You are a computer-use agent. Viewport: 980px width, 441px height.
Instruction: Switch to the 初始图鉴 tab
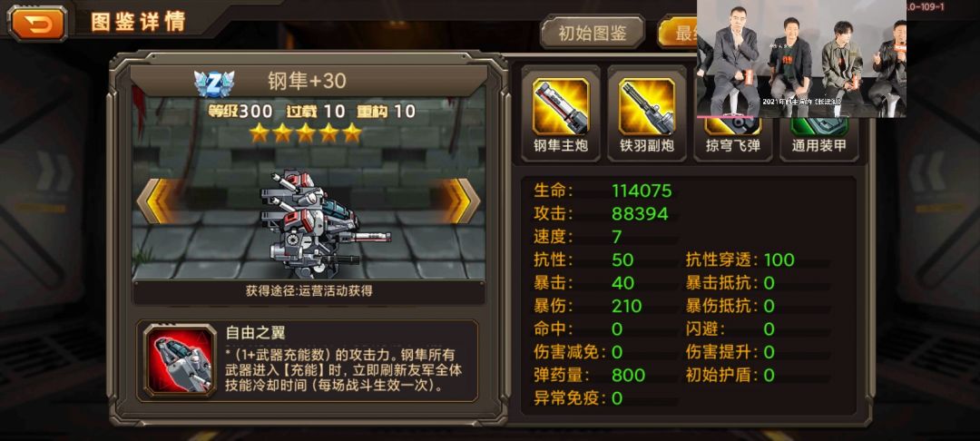click(x=593, y=33)
